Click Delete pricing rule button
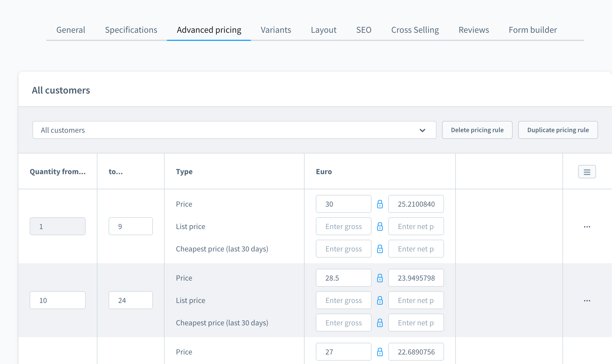The width and height of the screenshot is (612, 364). point(477,130)
